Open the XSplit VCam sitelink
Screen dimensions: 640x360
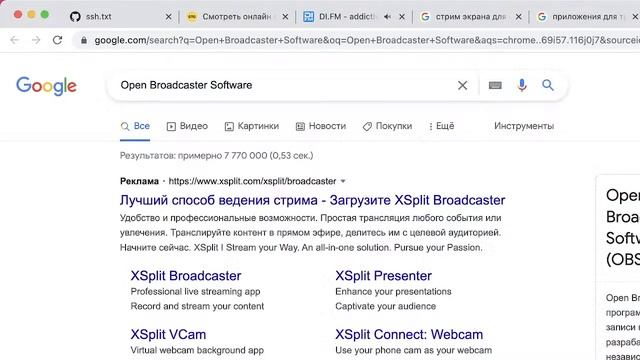(x=168, y=335)
